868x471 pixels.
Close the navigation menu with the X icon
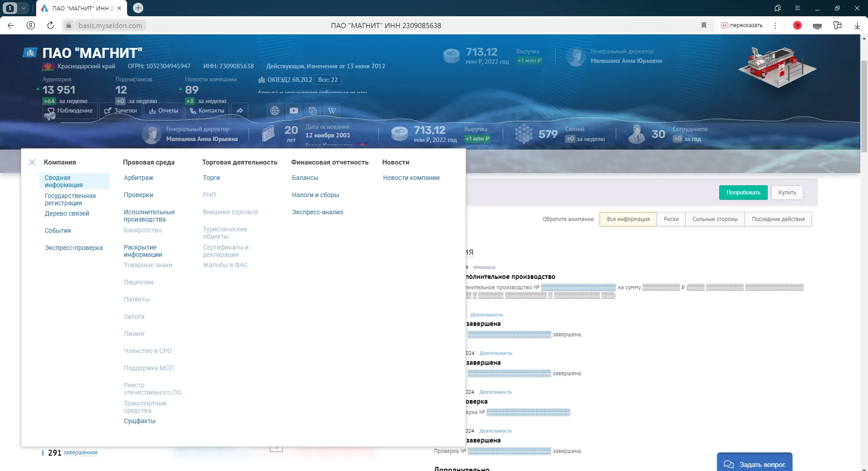[32, 162]
